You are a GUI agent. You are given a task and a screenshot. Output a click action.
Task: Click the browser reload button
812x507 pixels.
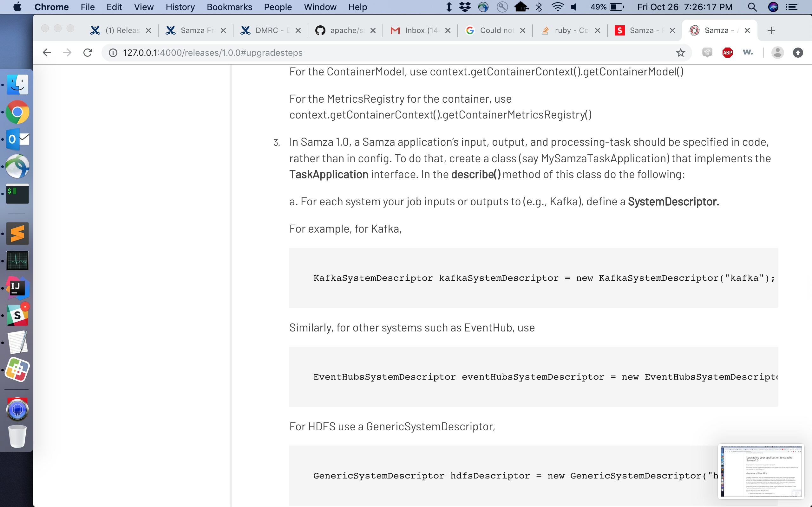(x=88, y=53)
